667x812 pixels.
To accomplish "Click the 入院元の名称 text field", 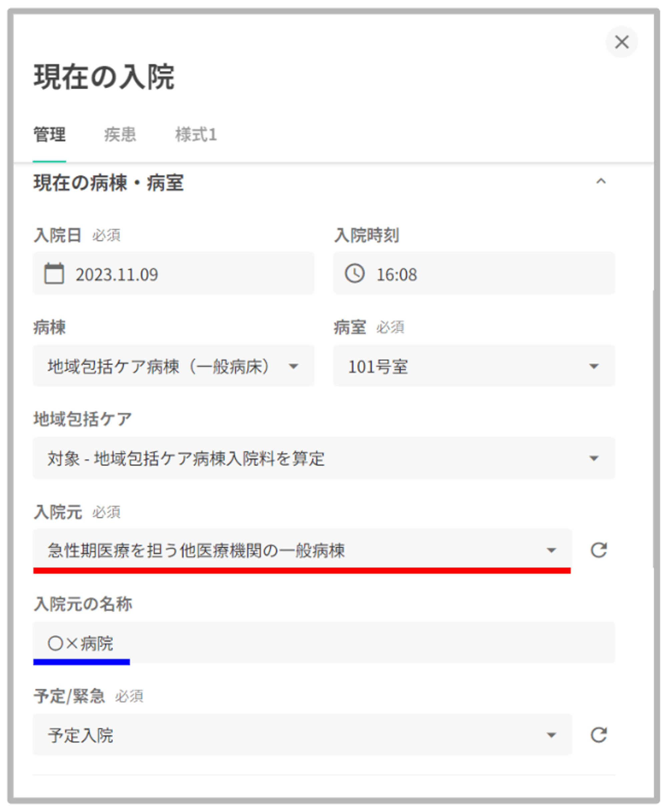I will coord(323,643).
